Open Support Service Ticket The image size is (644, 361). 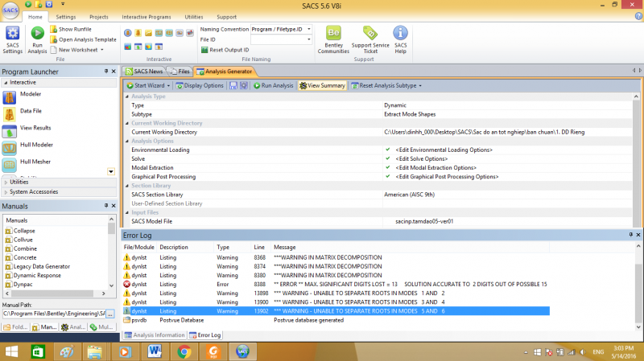click(x=370, y=39)
